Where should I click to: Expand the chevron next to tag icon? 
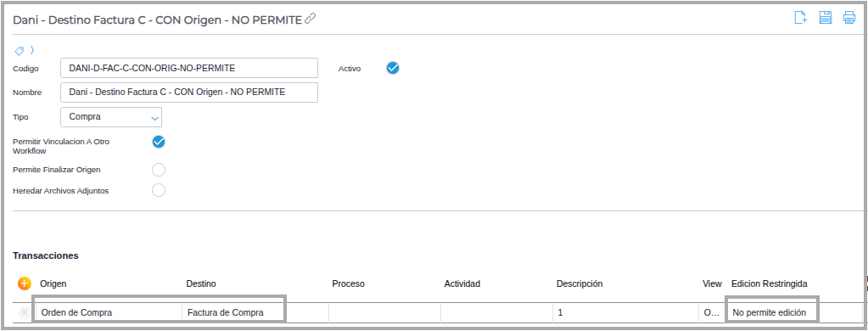[32, 50]
